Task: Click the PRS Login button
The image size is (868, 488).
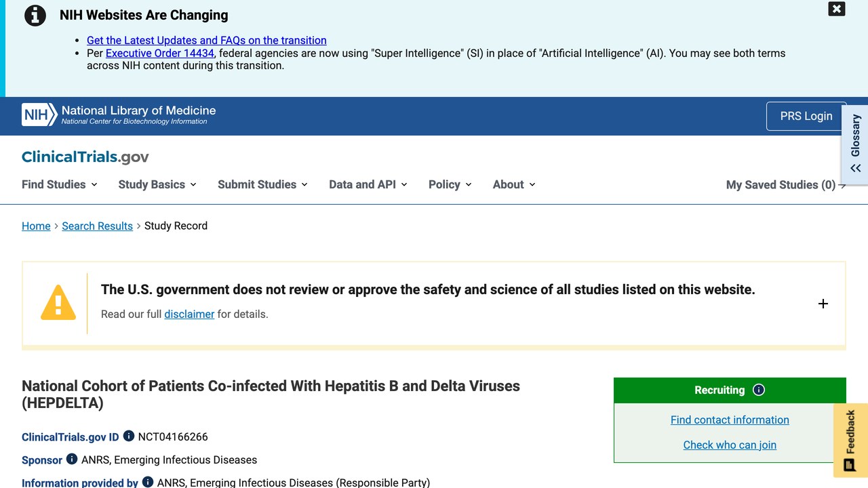Action: [806, 116]
